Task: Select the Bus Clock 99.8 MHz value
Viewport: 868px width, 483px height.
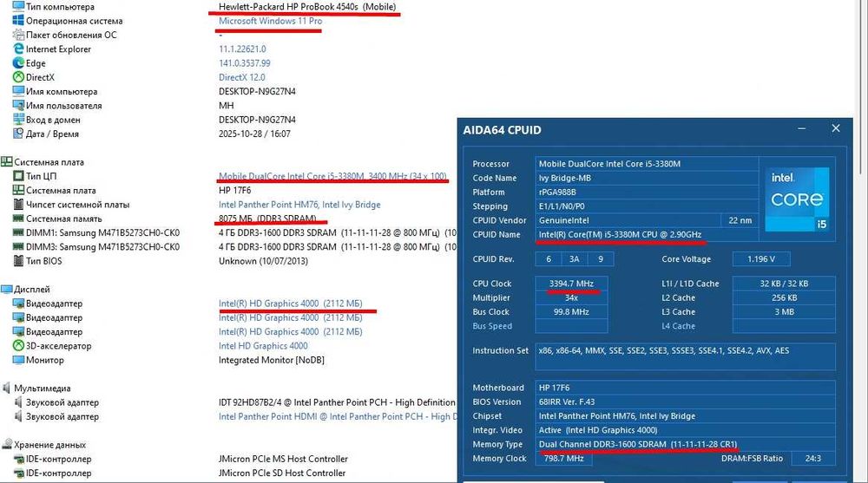Action: (571, 311)
